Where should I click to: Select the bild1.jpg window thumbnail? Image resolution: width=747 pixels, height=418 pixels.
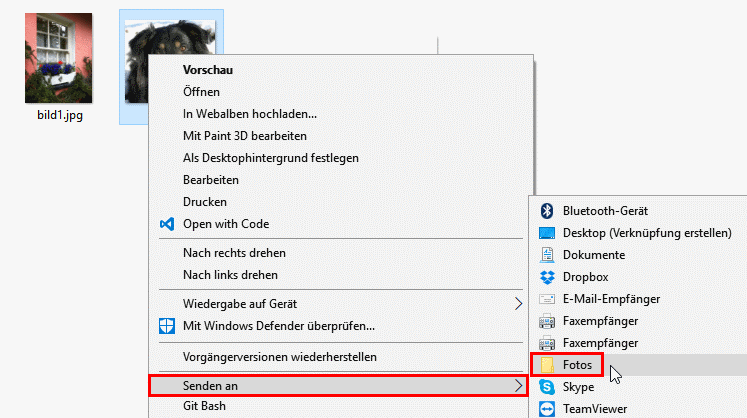[59, 58]
